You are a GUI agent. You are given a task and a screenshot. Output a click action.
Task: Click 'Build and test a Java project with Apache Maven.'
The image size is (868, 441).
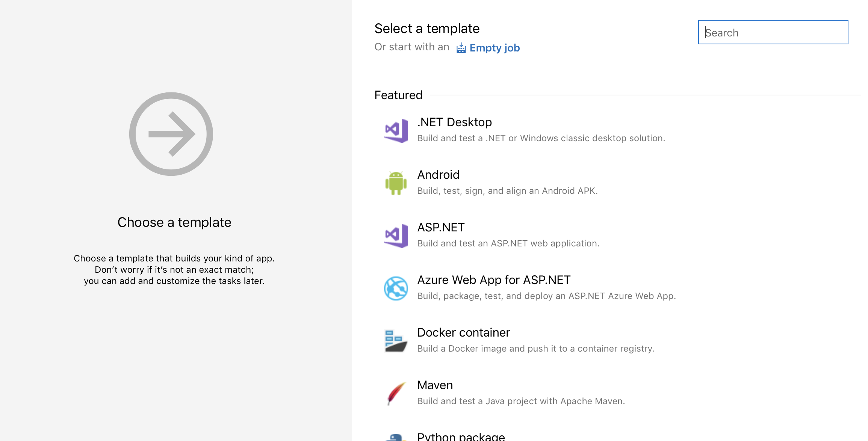click(x=521, y=401)
